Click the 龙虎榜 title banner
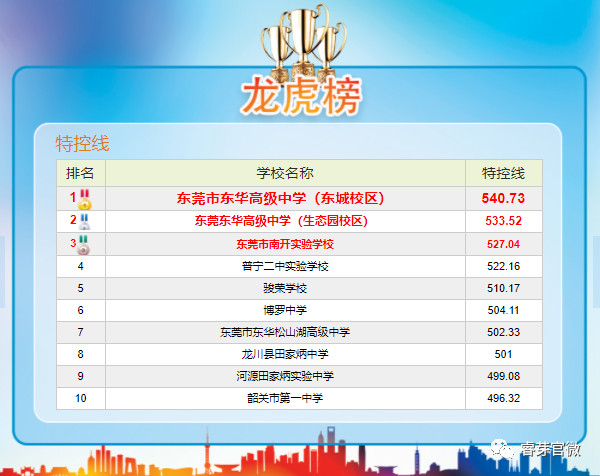 point(301,96)
